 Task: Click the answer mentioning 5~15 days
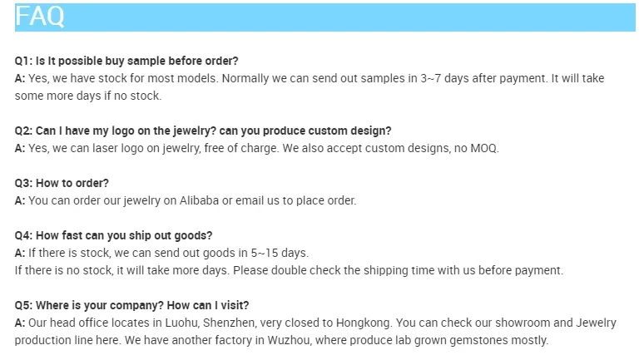click(161, 253)
